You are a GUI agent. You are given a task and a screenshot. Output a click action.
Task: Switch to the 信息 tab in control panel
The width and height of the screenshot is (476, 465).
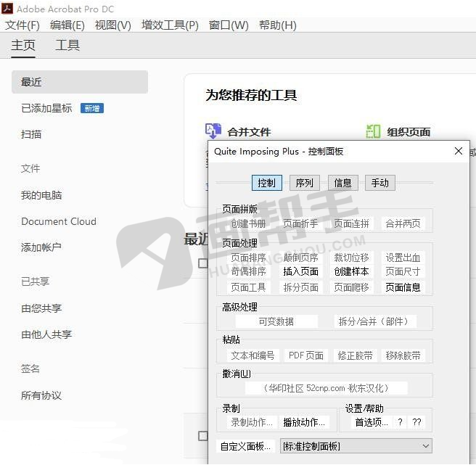pos(343,183)
